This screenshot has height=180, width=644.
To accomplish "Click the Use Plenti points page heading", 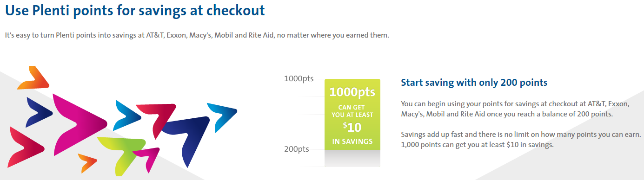I will point(135,11).
